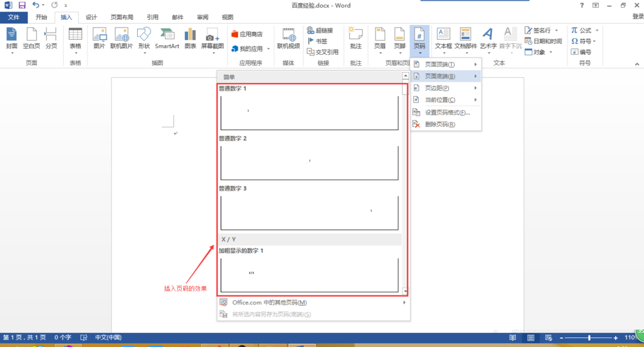Select the 加粗显示的数字 1 style

click(x=309, y=271)
